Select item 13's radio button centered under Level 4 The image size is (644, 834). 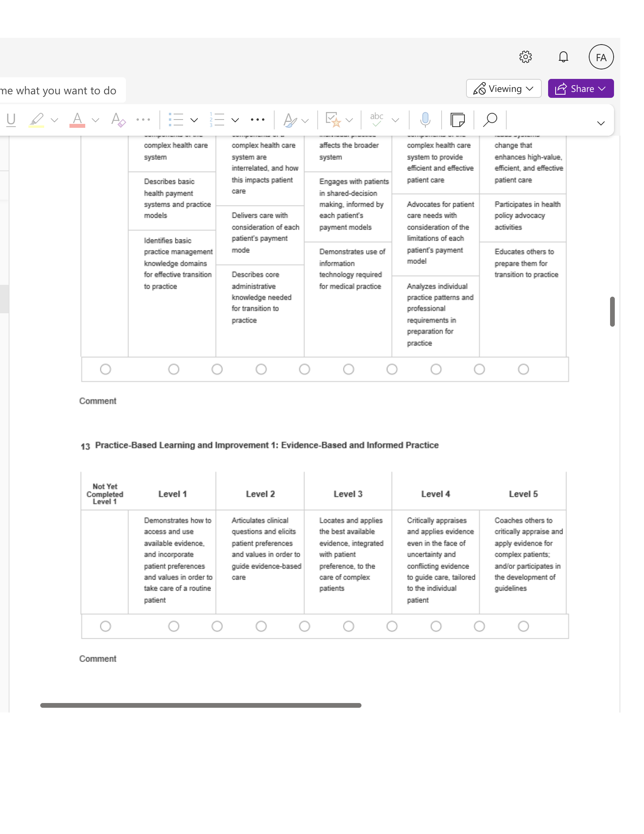(436, 626)
